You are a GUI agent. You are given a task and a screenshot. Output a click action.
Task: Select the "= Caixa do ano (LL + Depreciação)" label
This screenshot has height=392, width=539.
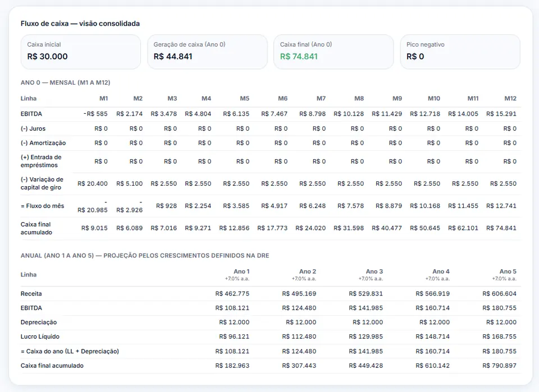[70, 352]
